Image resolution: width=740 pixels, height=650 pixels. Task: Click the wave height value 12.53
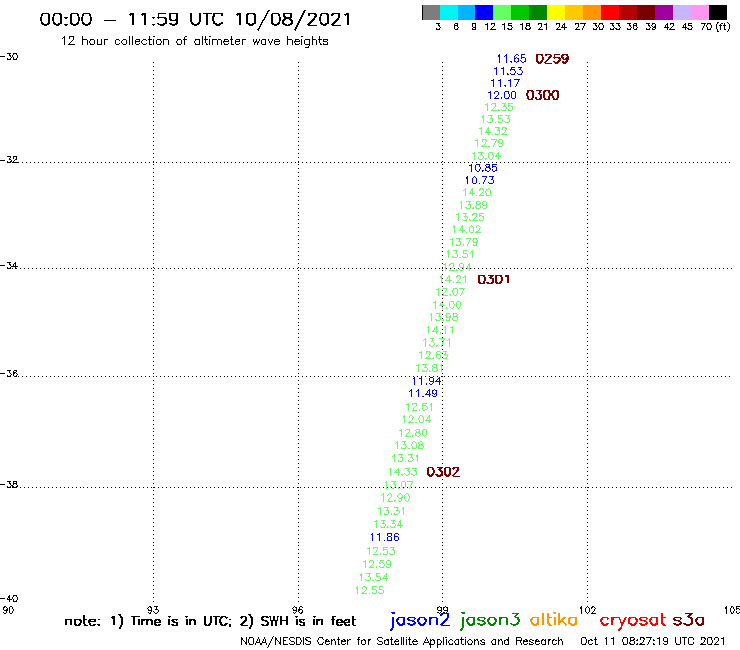(x=381, y=551)
